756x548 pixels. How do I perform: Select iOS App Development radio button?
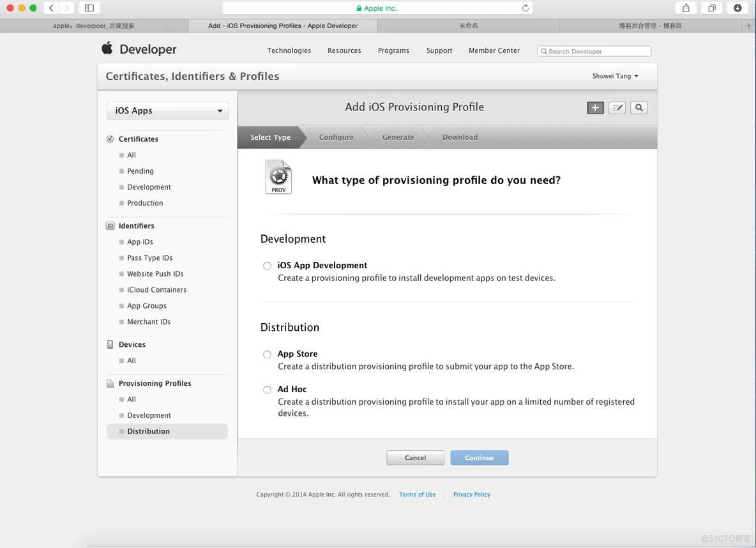[x=267, y=266]
